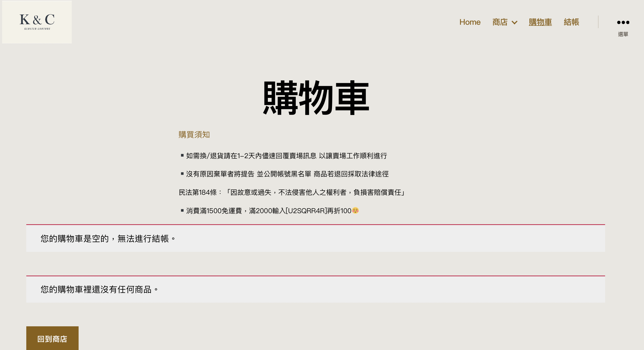644x350 pixels.
Task: Click the K & C Kluster Couture logo
Action: coord(37,22)
